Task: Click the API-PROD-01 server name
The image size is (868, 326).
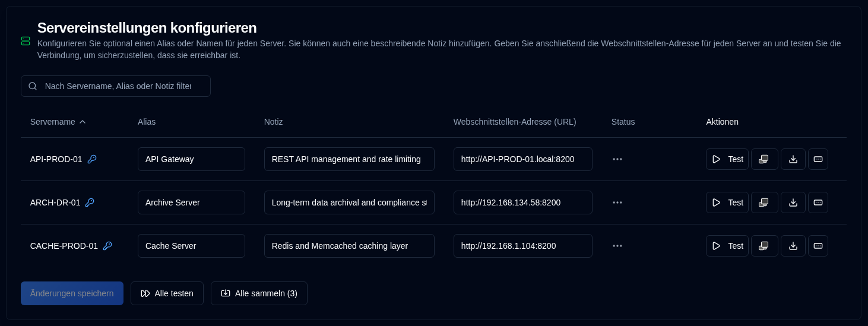Action: 56,159
